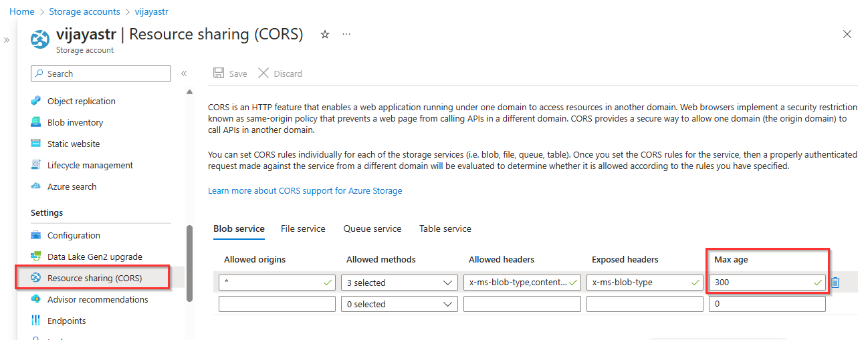Click the vijayastr breadcrumb link
Viewport: 868px width, 340px height.
click(x=152, y=11)
